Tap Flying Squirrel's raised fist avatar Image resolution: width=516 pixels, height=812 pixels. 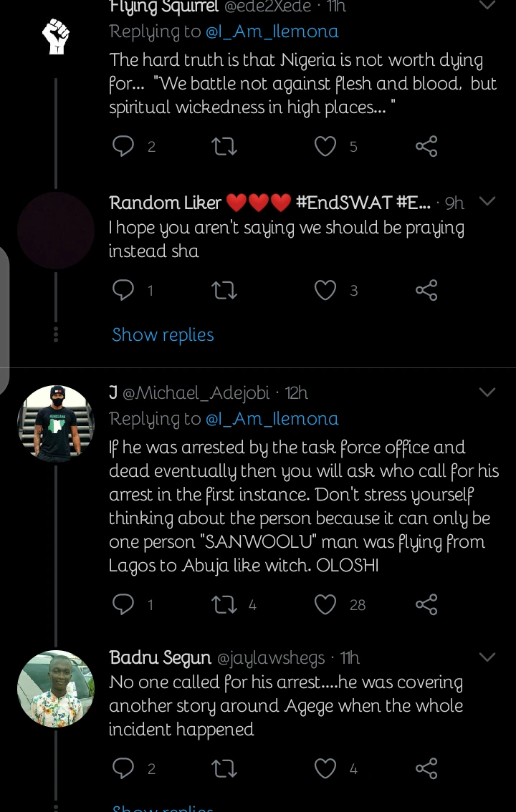click(x=56, y=37)
